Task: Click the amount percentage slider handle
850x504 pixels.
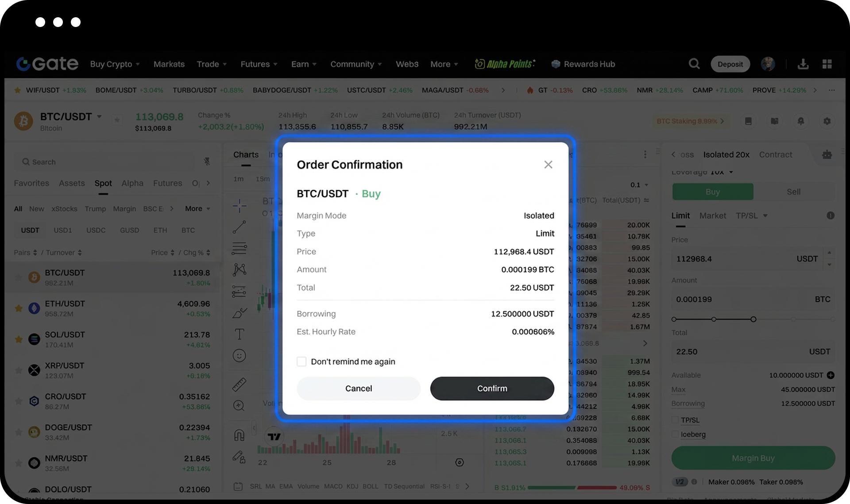Action: pyautogui.click(x=753, y=319)
